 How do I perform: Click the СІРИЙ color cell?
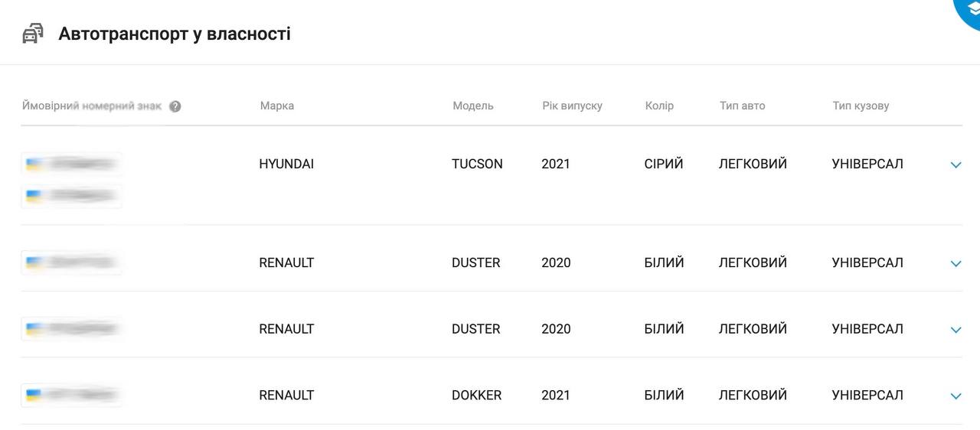663,164
